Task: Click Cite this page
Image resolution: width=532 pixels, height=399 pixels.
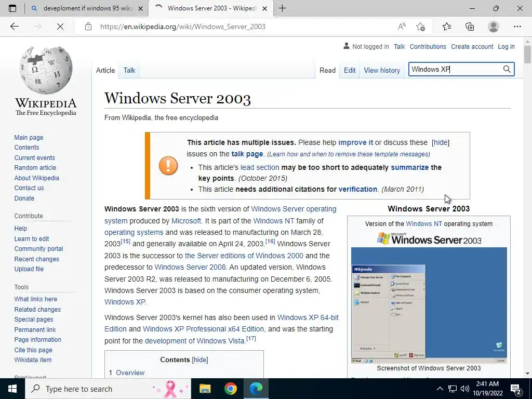Action: point(33,350)
